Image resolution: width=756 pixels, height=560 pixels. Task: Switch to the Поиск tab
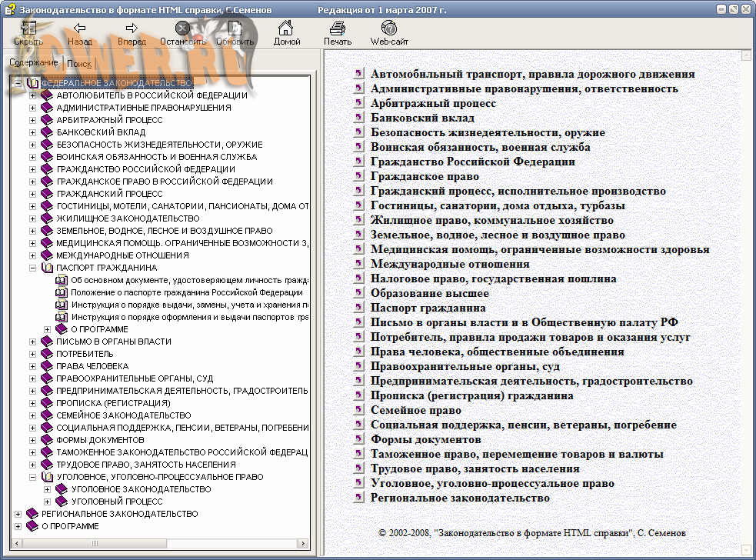[79, 65]
